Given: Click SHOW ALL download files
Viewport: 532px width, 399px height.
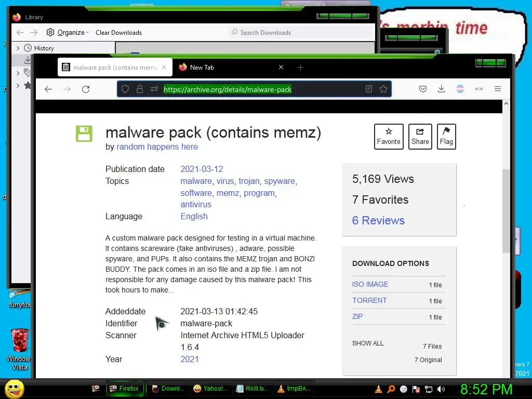Looking at the screenshot, I should pyautogui.click(x=368, y=343).
